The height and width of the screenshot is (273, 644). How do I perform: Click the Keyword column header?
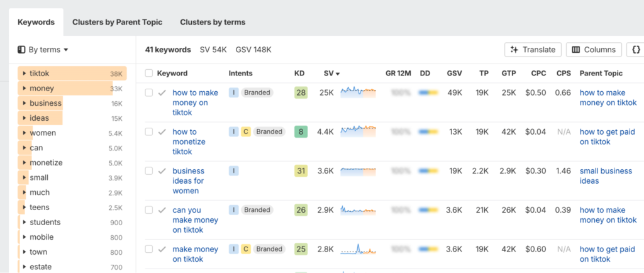point(172,74)
